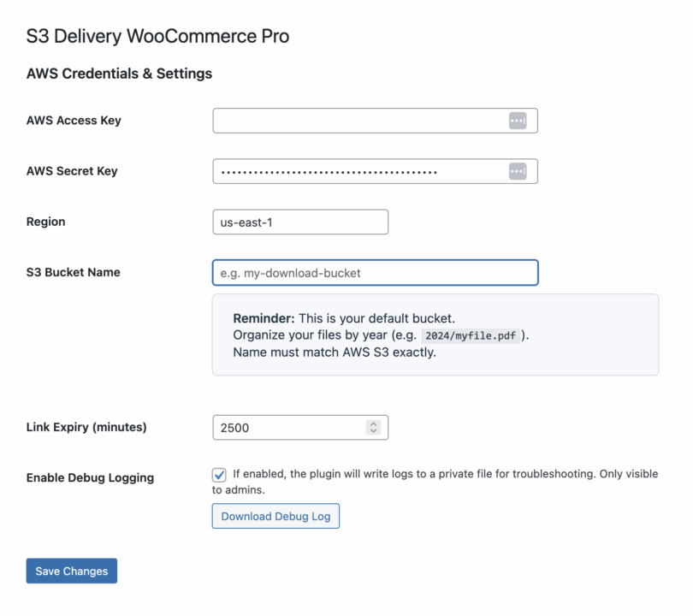Click the S3 Bucket Name label
693x616 pixels.
pos(74,272)
